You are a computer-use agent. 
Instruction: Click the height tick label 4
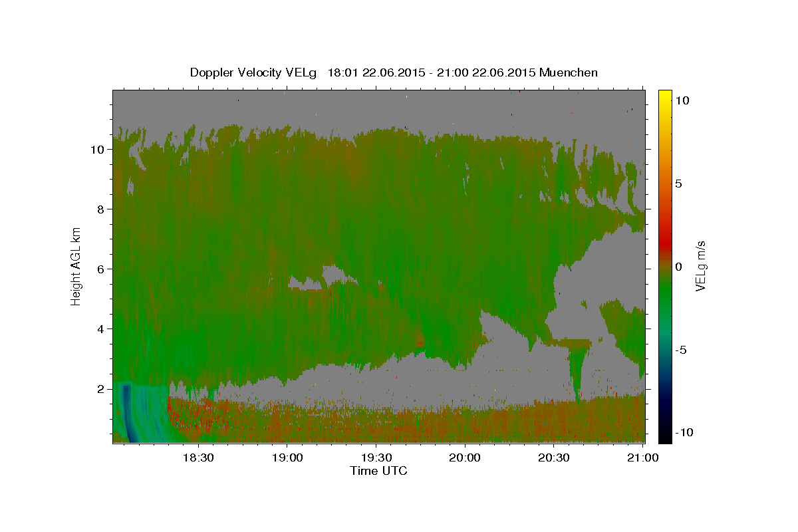(102, 329)
